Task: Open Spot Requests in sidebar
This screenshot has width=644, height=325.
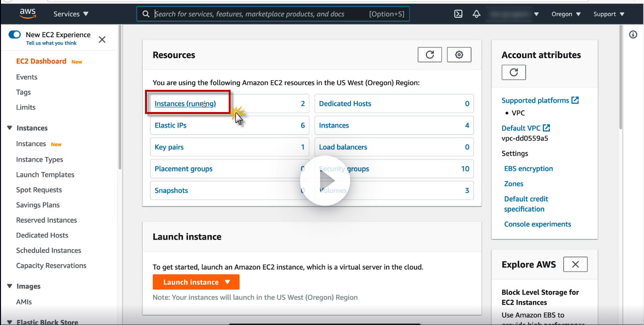Action: coord(39,190)
